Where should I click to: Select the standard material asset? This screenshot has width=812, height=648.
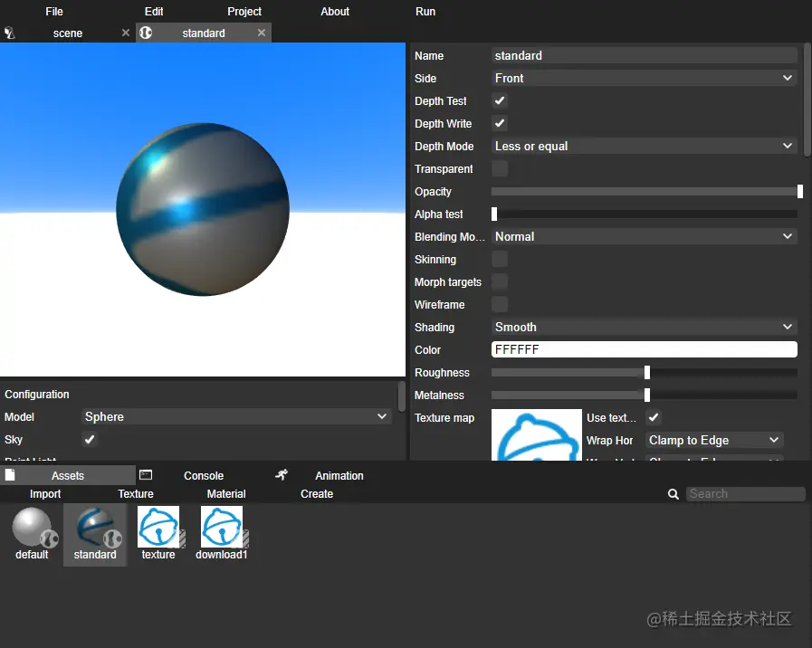click(95, 534)
